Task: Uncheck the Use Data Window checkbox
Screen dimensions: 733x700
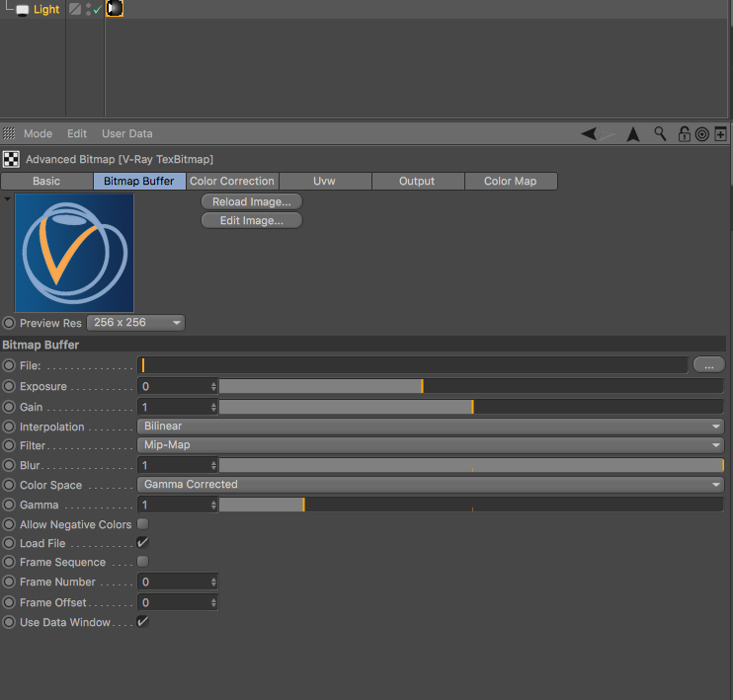Action: click(142, 621)
